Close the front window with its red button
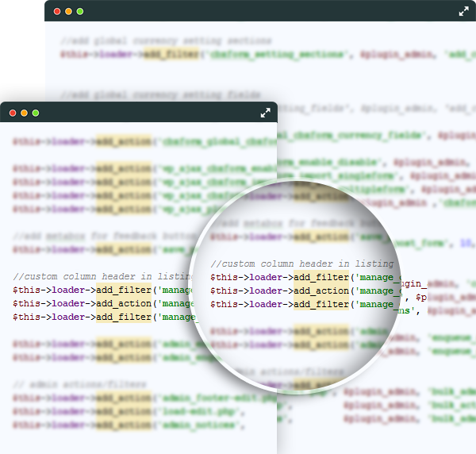The image size is (476, 454). (13, 113)
